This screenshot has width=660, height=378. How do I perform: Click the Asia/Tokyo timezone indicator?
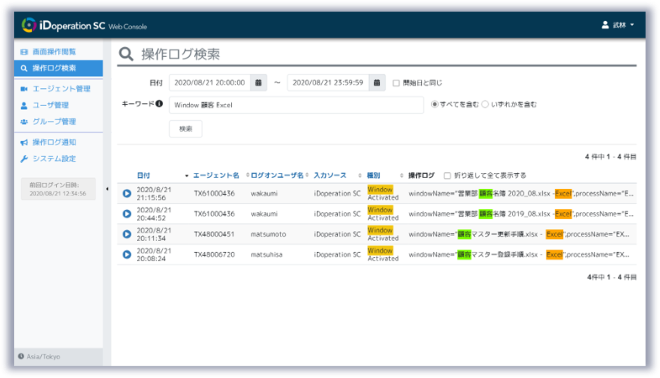tap(39, 357)
